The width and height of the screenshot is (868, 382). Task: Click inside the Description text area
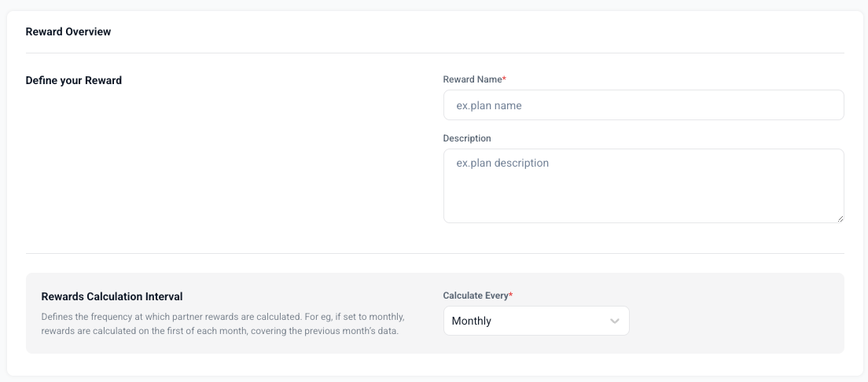643,186
